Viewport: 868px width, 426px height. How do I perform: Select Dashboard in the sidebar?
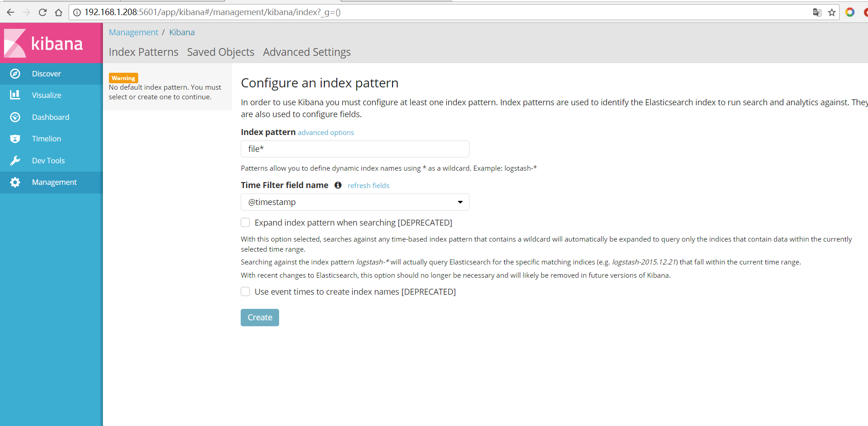[51, 117]
